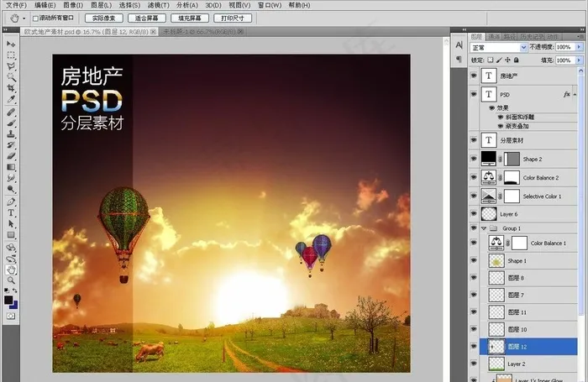Select the Move tool
The height and width of the screenshot is (382, 588).
click(11, 44)
